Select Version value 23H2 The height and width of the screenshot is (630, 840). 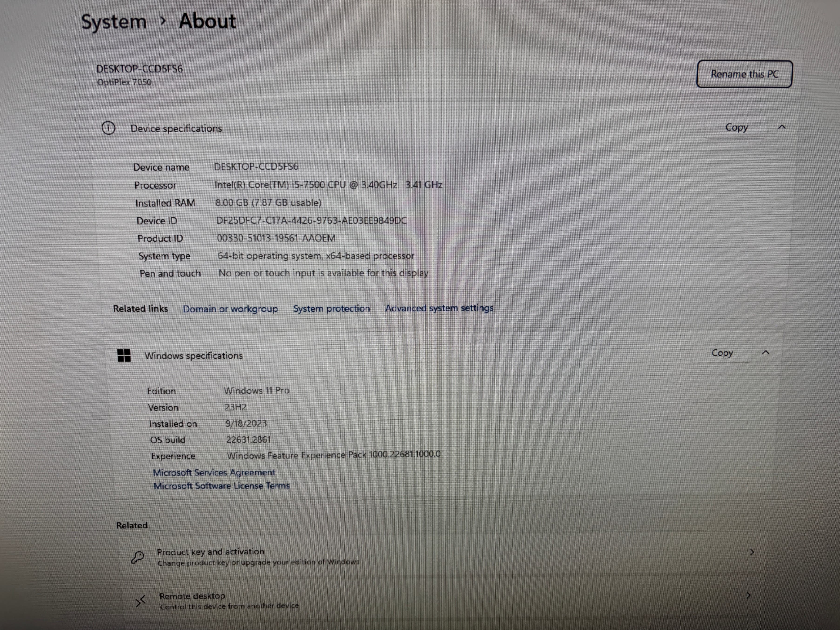click(x=235, y=407)
